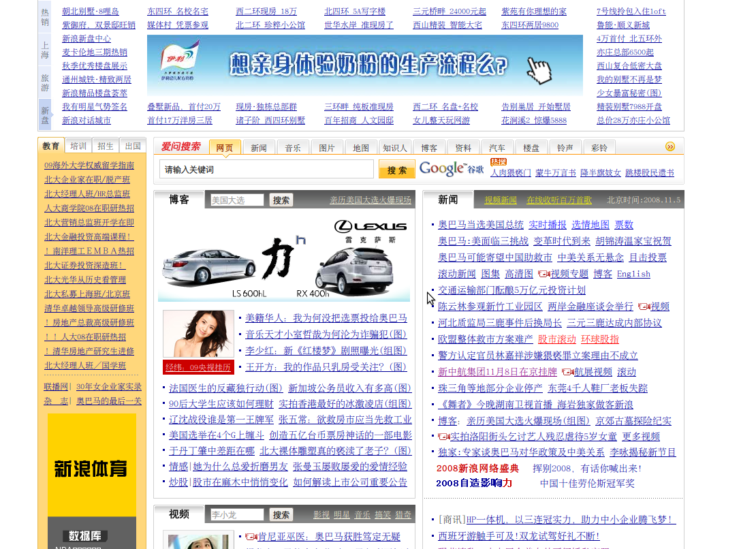Open 2008新浪网络盛典 link
The image size is (756, 549).
[477, 469]
